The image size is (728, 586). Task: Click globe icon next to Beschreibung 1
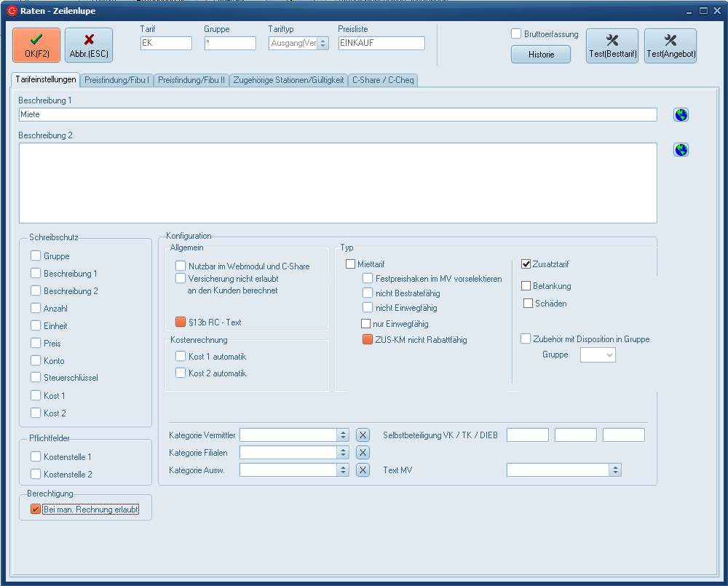coord(681,115)
